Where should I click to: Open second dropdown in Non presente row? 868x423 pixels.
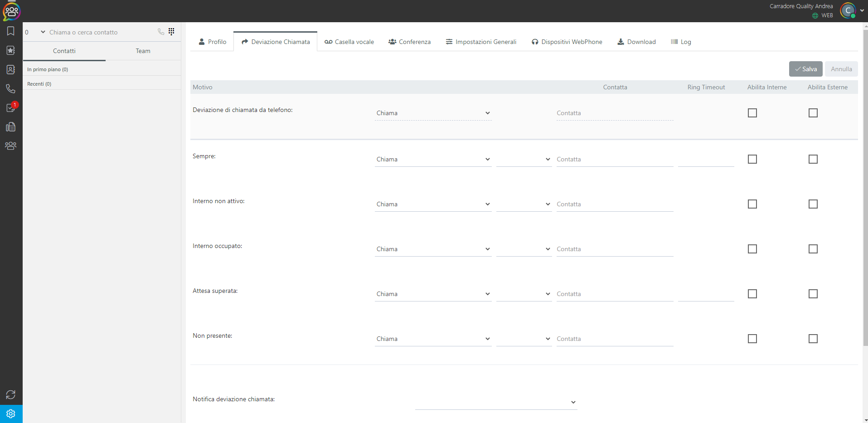pos(524,339)
